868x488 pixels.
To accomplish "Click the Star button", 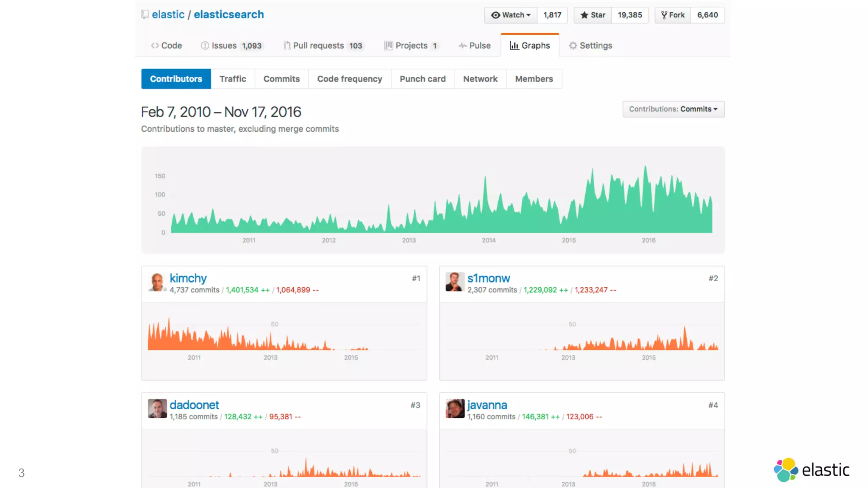I will click(x=593, y=15).
